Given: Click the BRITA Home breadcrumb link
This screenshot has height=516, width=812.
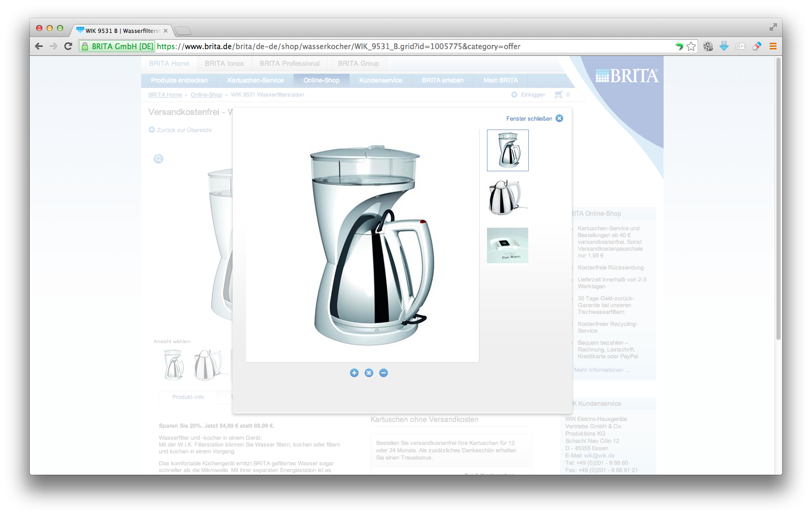Looking at the screenshot, I should coord(165,95).
